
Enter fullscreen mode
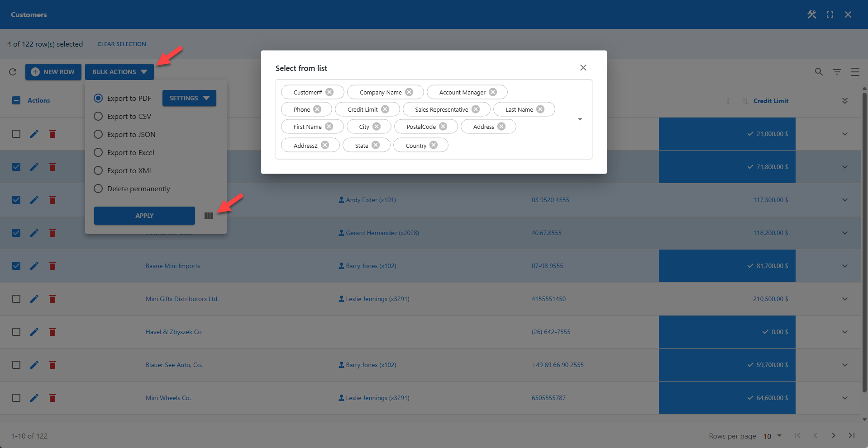tap(830, 14)
